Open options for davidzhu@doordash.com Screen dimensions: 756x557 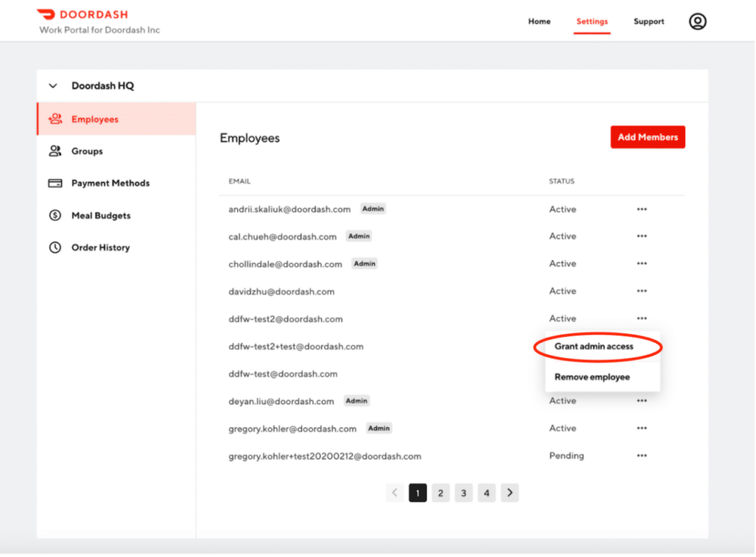(x=642, y=291)
